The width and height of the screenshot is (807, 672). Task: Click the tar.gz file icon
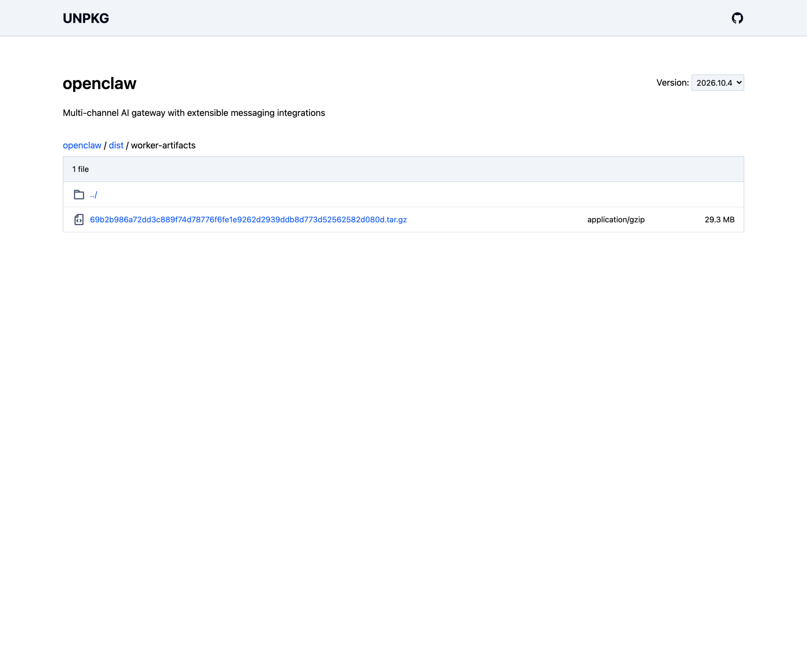point(79,220)
